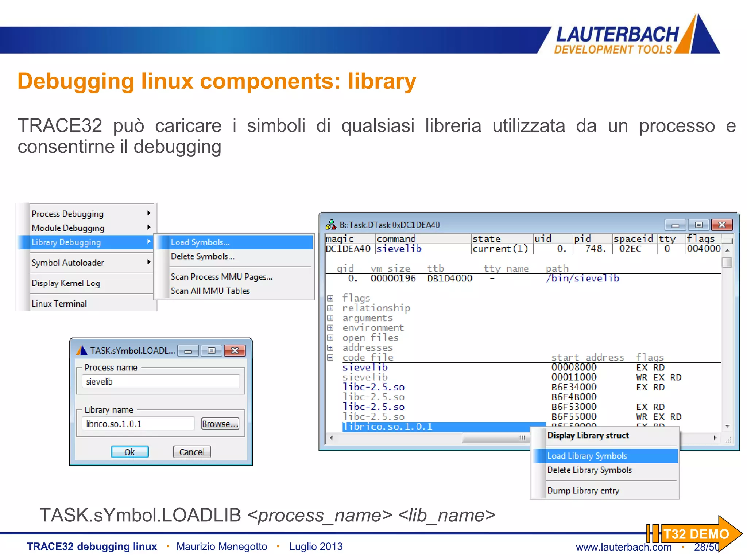
Task: Click Load Symbols... in submenu
Action: (x=235, y=242)
